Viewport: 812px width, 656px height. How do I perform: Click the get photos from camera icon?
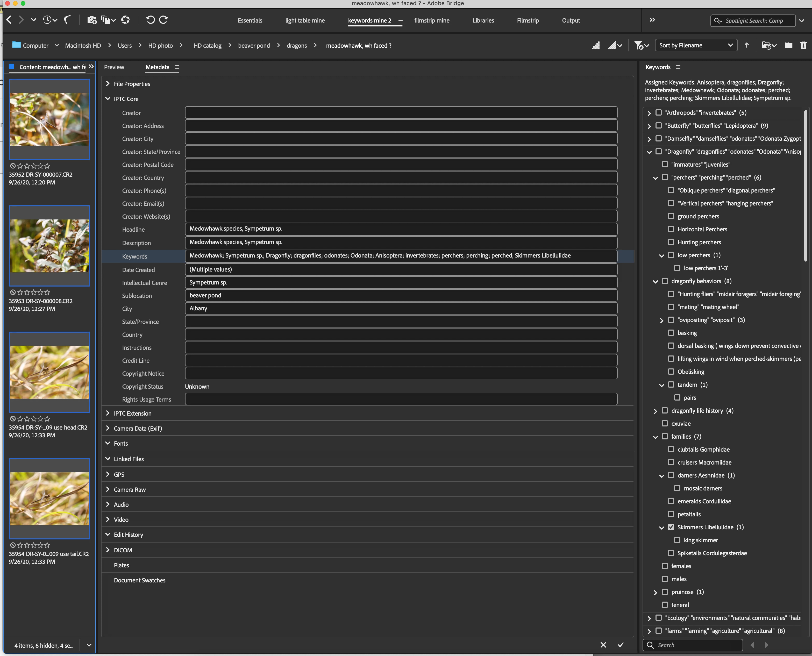(92, 20)
